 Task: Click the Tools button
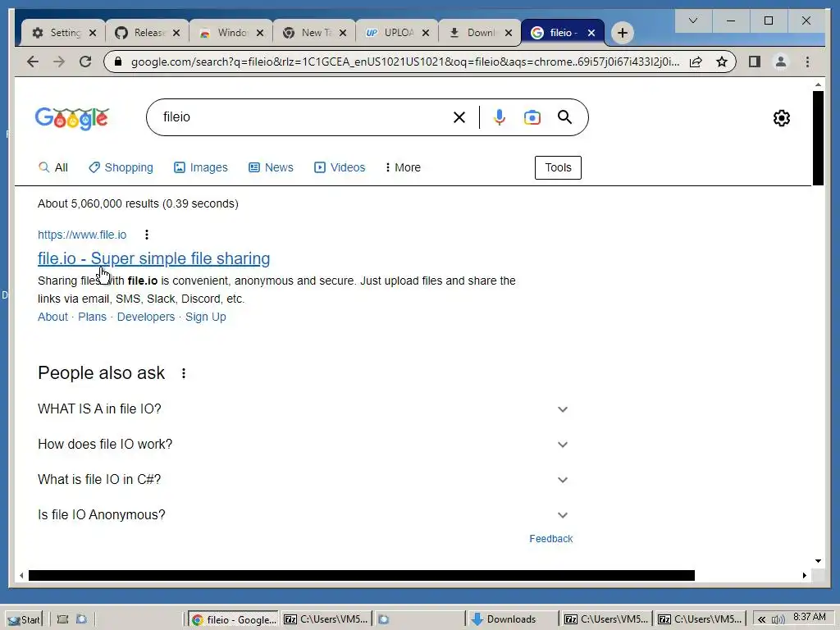pos(558,167)
